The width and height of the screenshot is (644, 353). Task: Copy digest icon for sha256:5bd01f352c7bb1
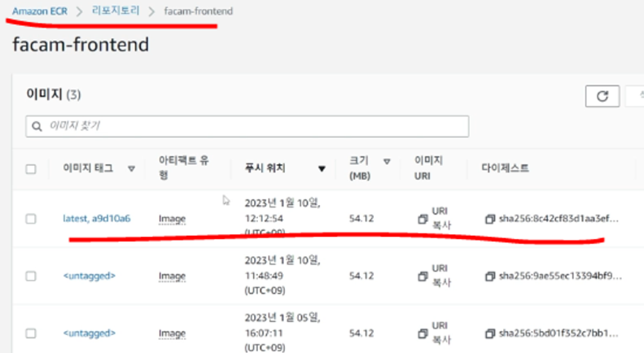489,333
